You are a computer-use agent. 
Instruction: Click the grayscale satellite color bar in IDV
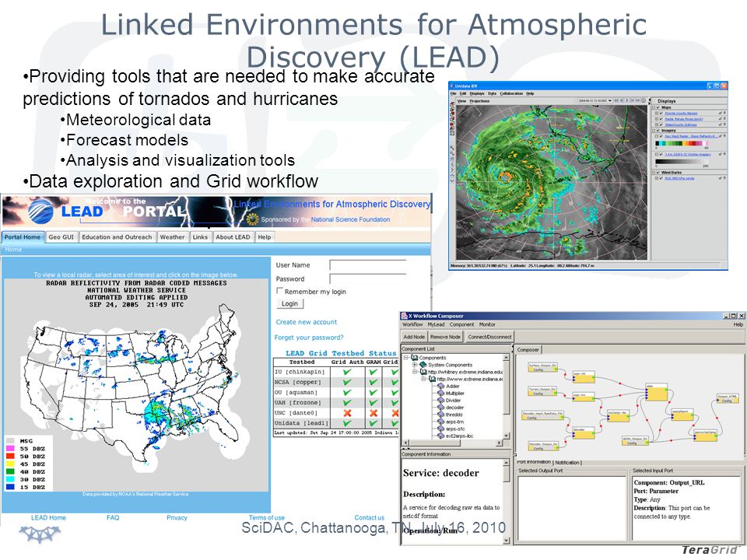[x=682, y=161]
